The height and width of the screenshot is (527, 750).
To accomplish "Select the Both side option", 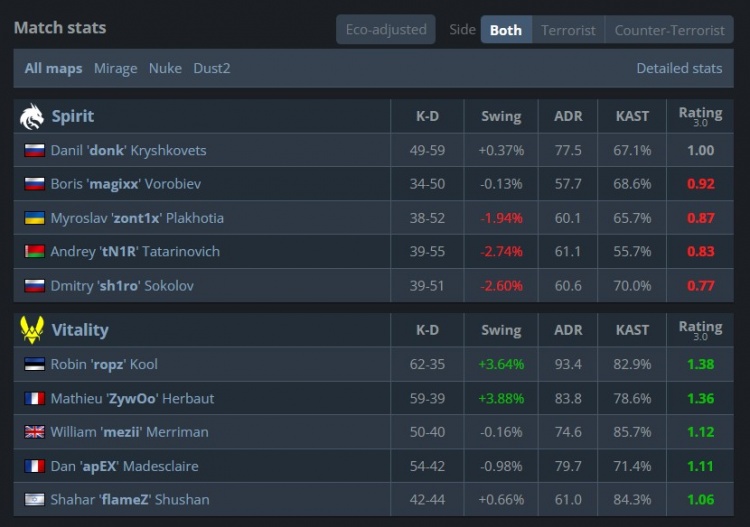I will point(506,30).
